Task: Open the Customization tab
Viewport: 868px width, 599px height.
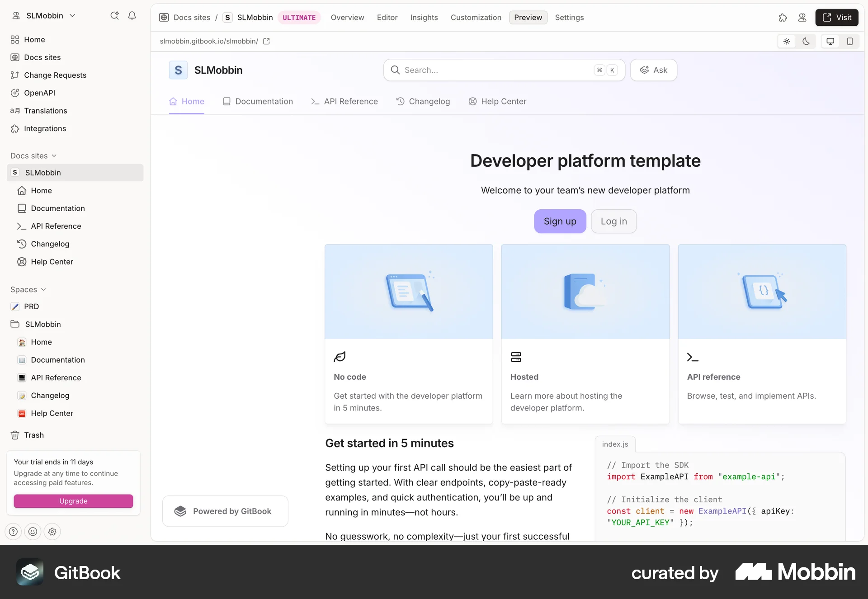Action: [476, 18]
